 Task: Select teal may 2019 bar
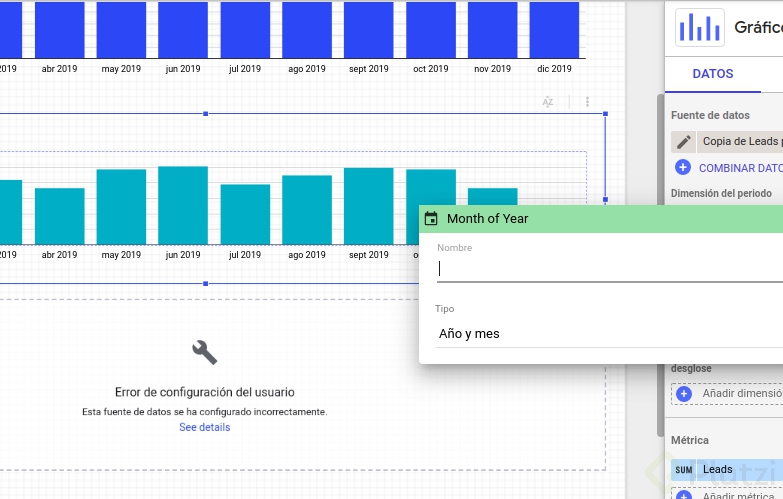[121, 207]
